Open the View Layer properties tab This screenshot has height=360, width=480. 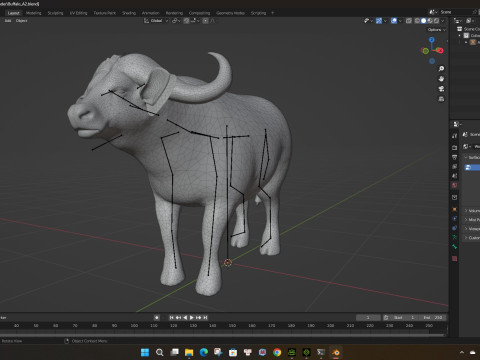[454, 166]
